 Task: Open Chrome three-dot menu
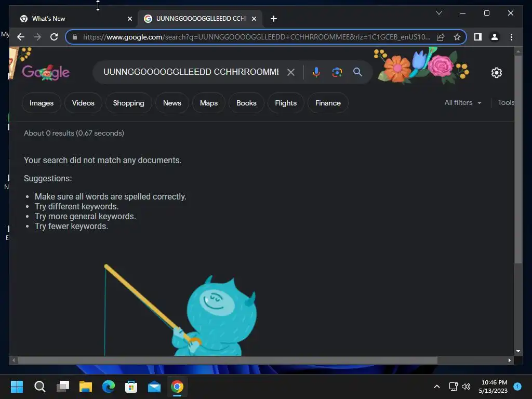(511, 37)
